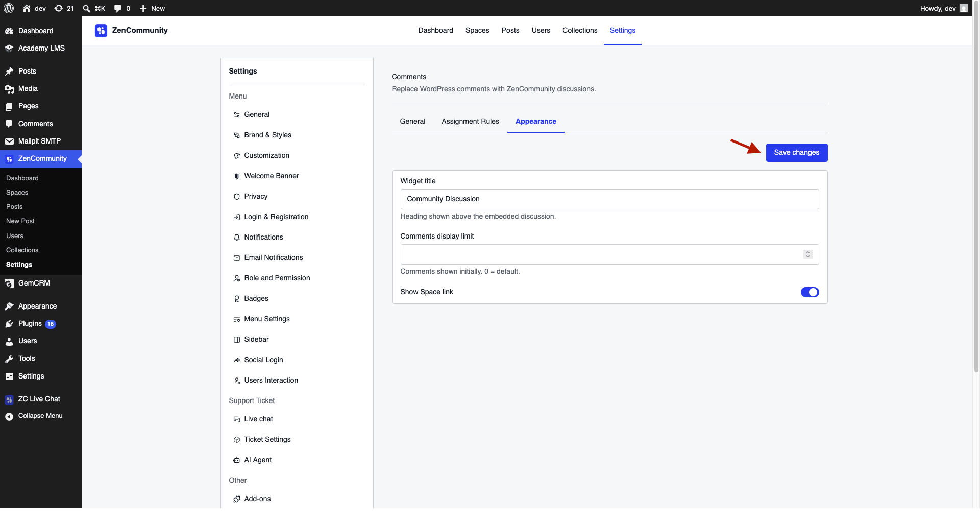Viewport: 980px width, 520px height.
Task: Click New Post in ZenCommunity submenu
Action: coord(20,221)
